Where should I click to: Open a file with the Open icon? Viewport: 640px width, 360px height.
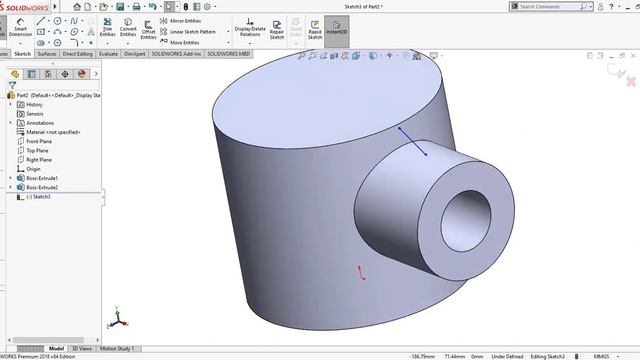coord(104,7)
